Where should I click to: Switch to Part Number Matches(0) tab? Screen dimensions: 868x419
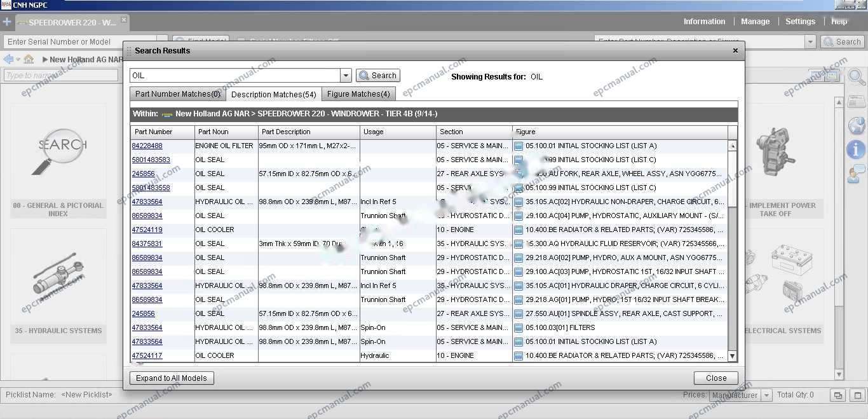177,94
